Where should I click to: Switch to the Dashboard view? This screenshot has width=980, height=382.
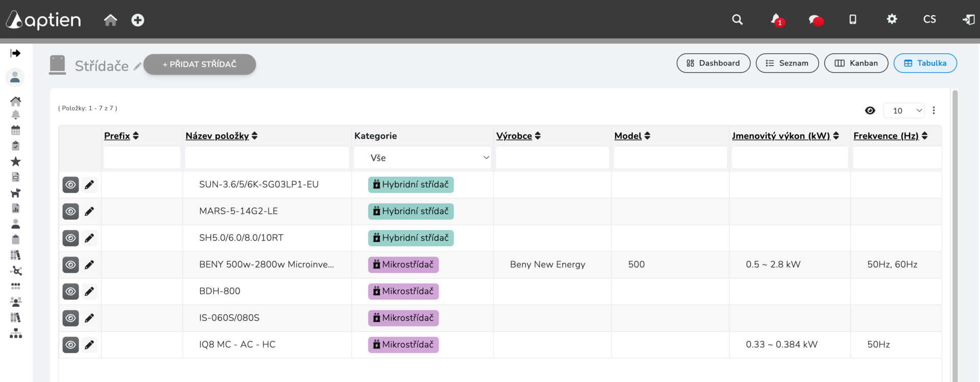713,63
